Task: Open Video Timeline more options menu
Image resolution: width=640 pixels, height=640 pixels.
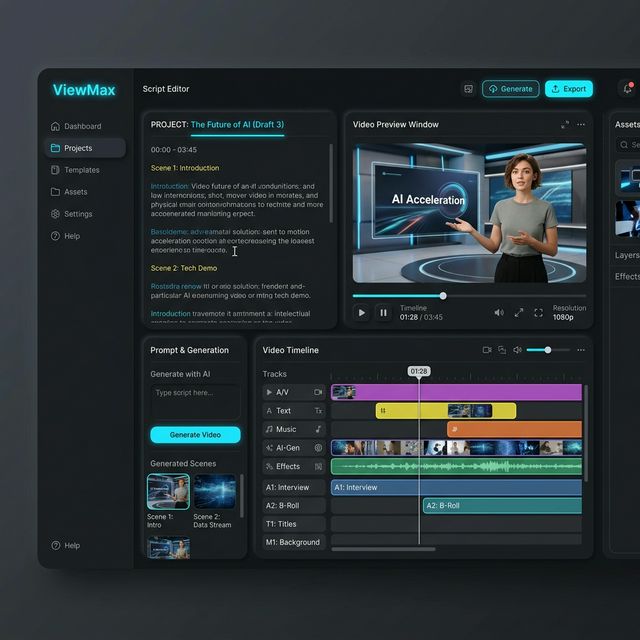Action: (581, 350)
